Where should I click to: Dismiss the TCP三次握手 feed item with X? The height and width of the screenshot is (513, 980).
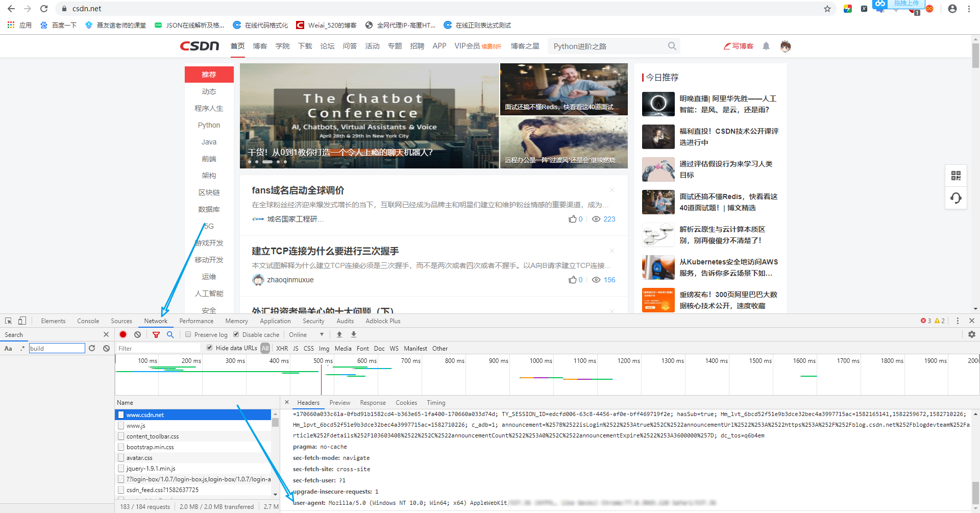pyautogui.click(x=612, y=251)
